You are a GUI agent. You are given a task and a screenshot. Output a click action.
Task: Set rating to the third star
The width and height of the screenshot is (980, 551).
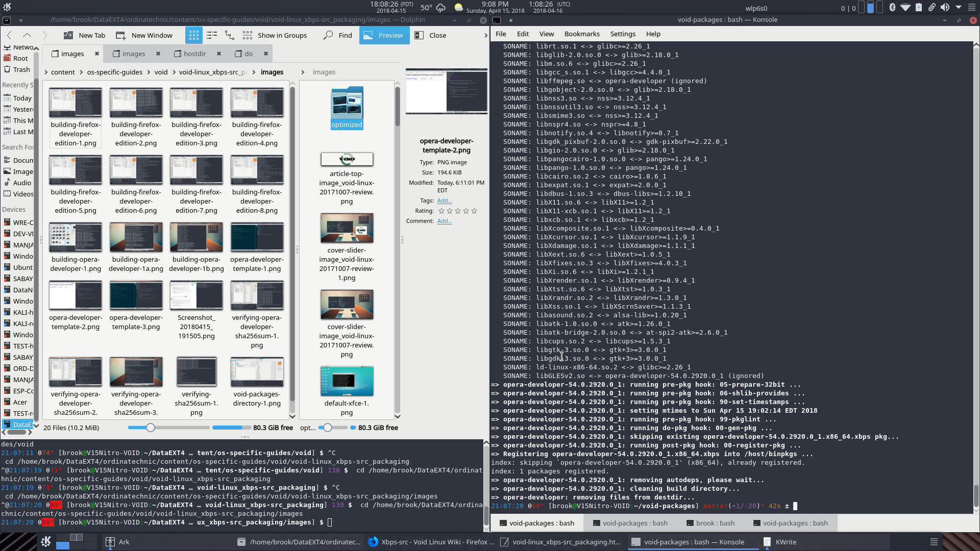[x=458, y=211]
